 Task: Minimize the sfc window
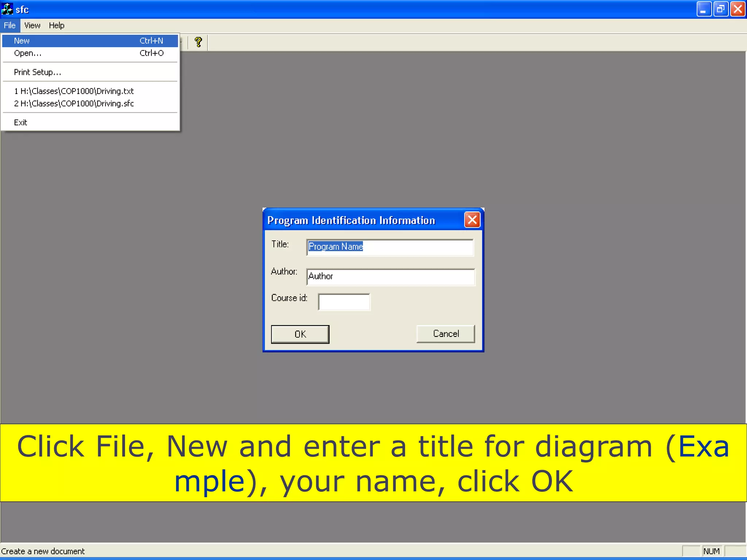pos(704,9)
